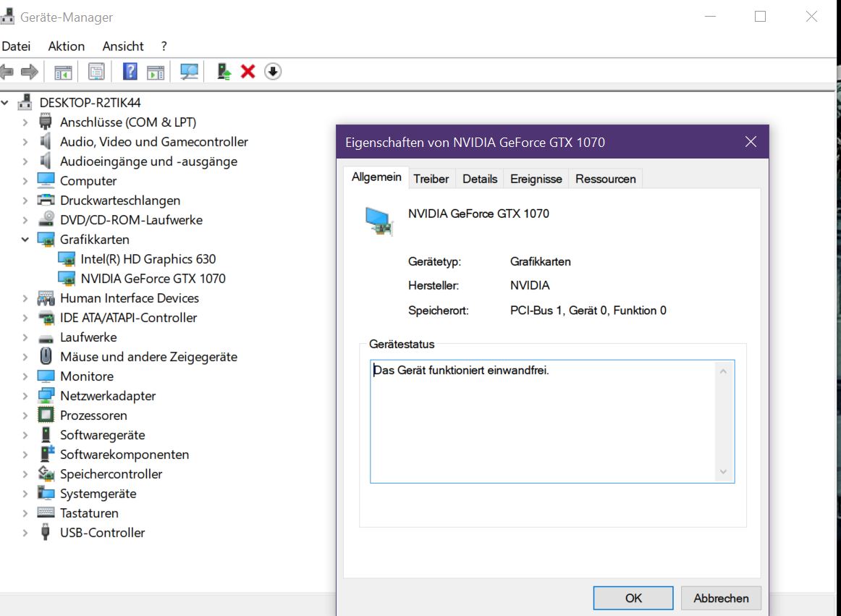Viewport: 841px width, 616px height.
Task: Select Intel(R) HD Graphics 630 device
Action: click(x=148, y=259)
